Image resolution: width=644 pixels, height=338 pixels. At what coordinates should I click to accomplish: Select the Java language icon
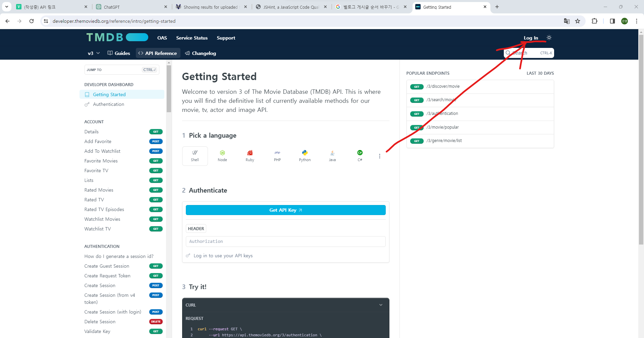coord(332,156)
